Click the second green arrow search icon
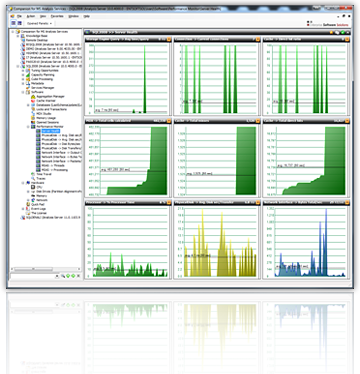Screen dimensions: 360x374 [x=73, y=276]
